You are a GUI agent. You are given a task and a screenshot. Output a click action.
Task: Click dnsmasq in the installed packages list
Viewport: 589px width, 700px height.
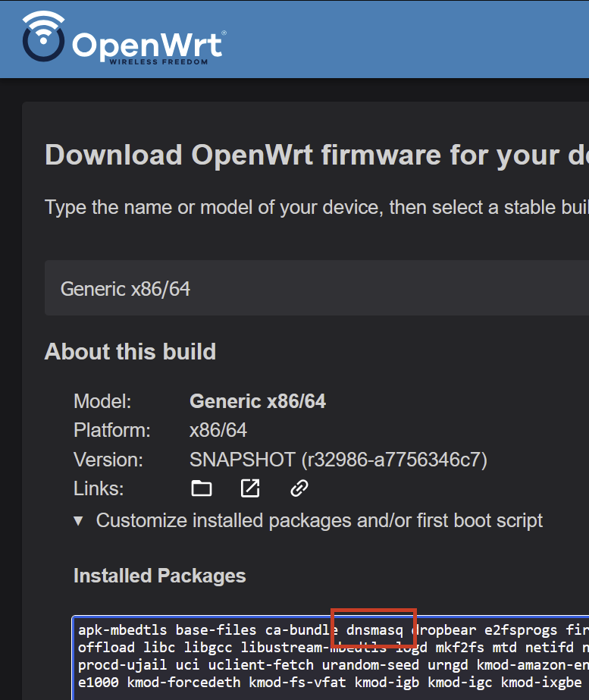374,629
